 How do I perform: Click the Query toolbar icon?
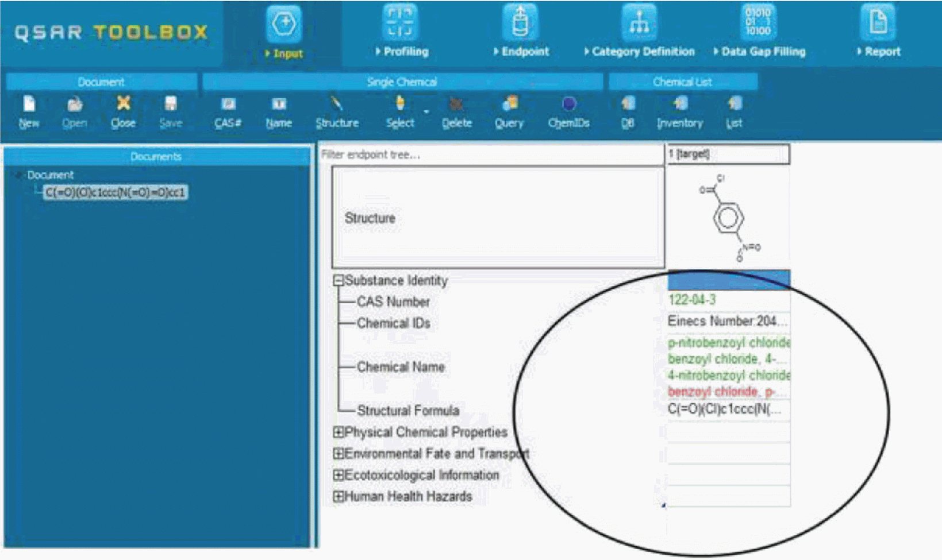tap(509, 111)
